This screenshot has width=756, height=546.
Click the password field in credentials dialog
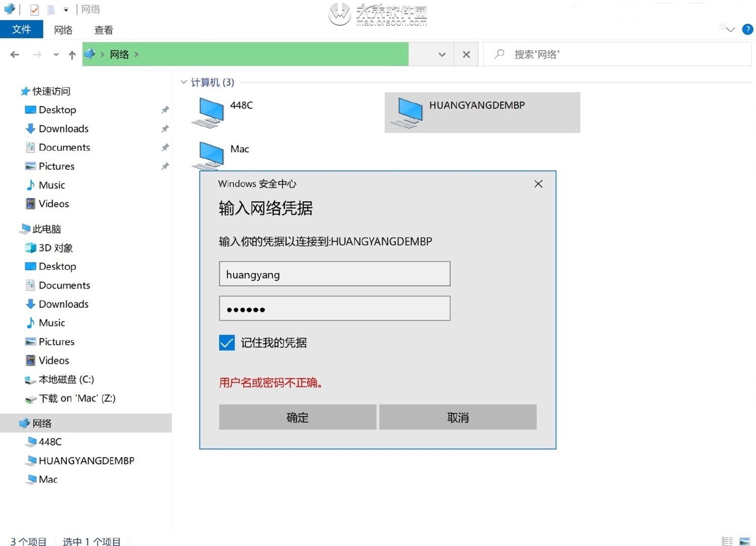(x=335, y=308)
